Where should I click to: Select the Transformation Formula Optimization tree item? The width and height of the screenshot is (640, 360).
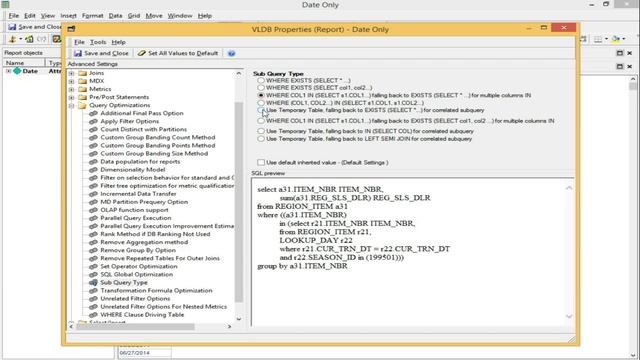[x=156, y=291]
